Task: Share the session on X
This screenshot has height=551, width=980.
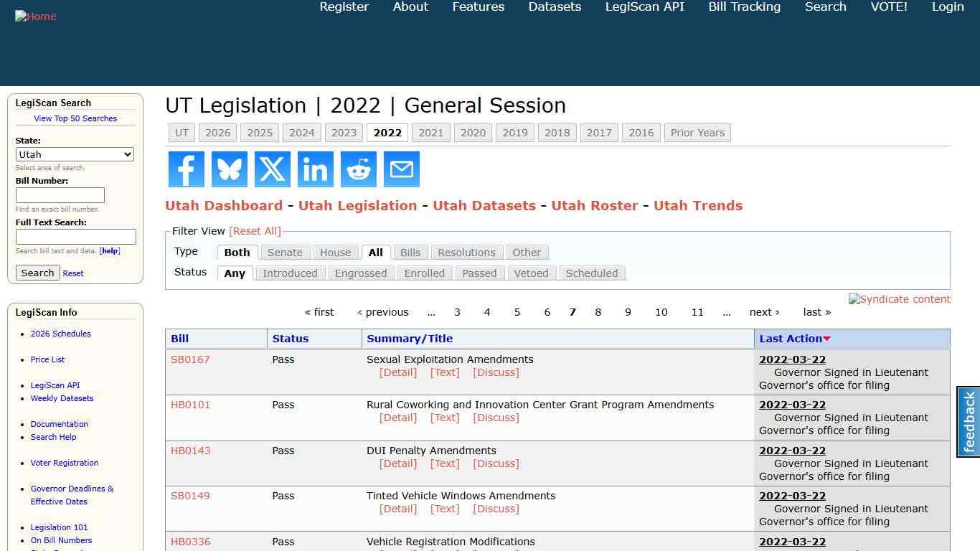Action: pos(272,169)
